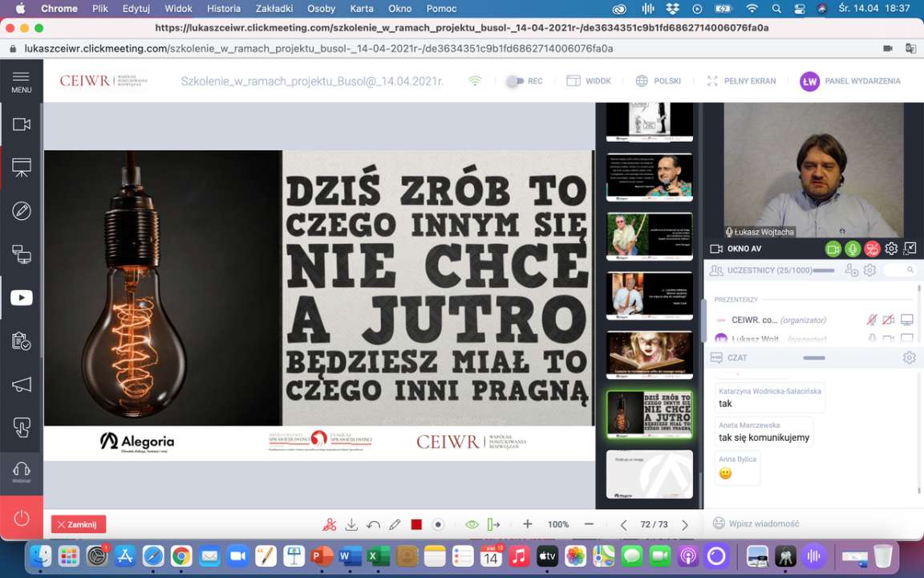
Task: Toggle the REC recording switch
Action: (516, 81)
